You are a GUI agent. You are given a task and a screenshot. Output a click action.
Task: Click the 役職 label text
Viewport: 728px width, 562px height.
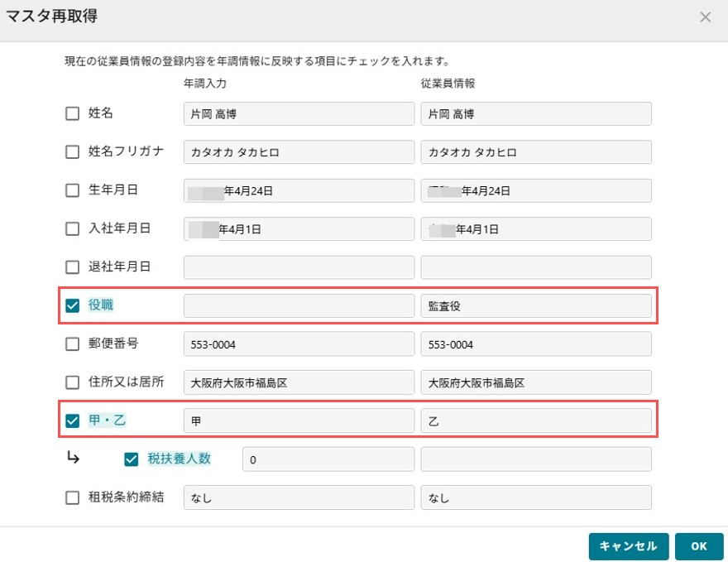coord(101,305)
